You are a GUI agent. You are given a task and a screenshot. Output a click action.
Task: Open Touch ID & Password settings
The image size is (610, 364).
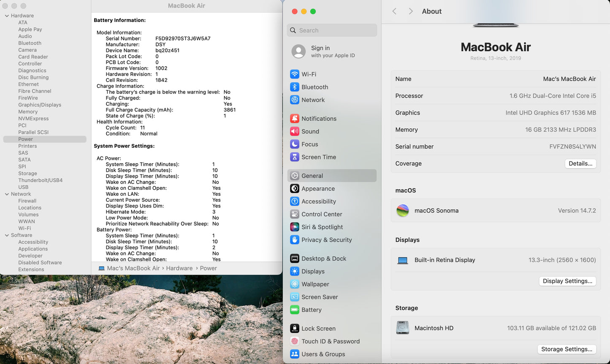coord(331,341)
